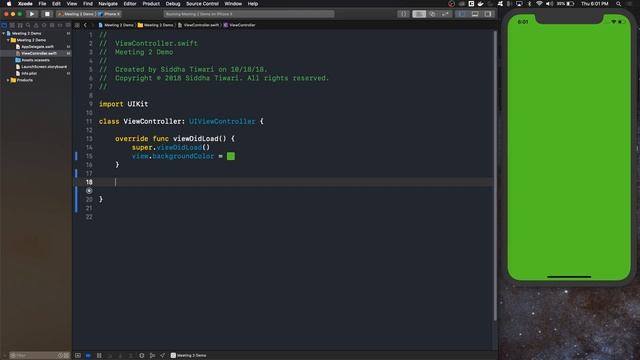Click Meeting 2 Demo project breadcrumb
Image resolution: width=640 pixels, height=360 pixels.
(x=116, y=25)
